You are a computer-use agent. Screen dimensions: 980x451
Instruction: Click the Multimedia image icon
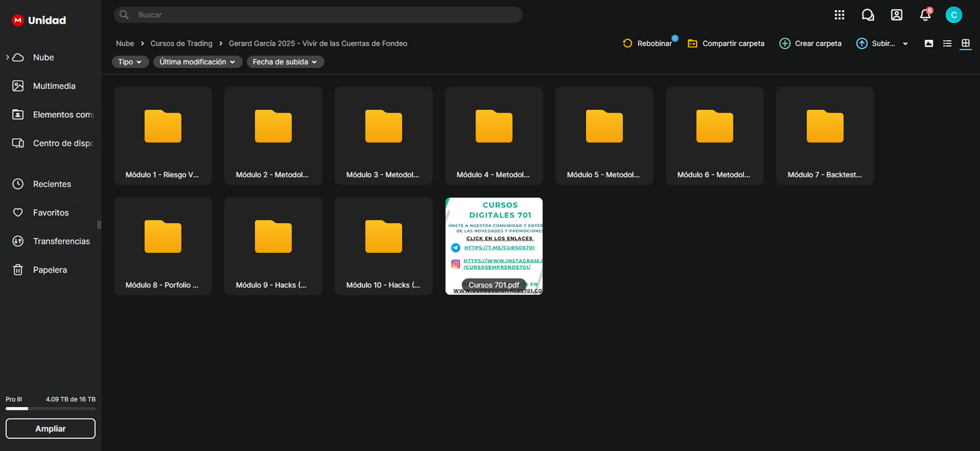click(18, 86)
